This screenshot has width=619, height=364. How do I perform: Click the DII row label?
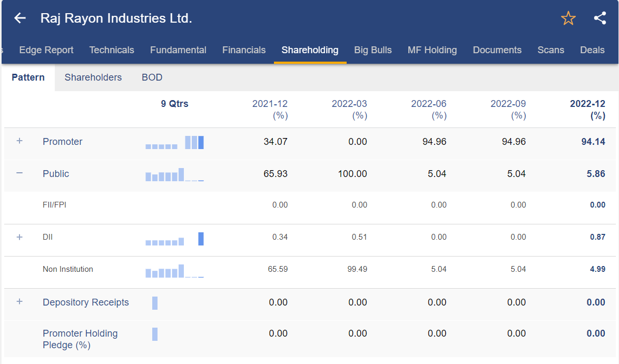[47, 237]
